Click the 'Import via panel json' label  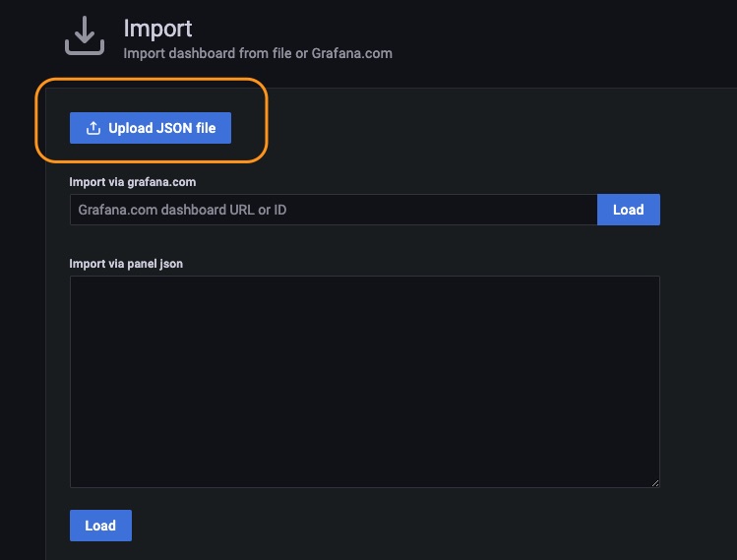[x=126, y=264]
